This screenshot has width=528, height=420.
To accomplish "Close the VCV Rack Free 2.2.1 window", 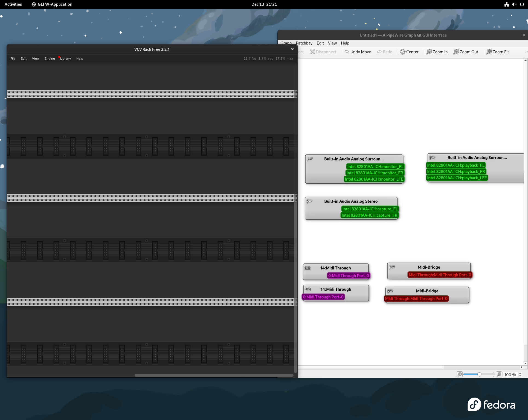I will point(292,49).
